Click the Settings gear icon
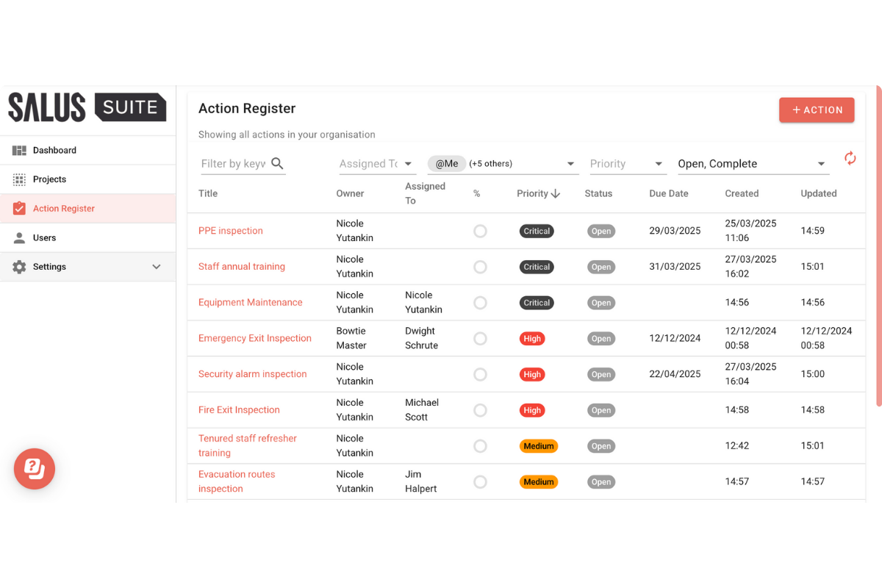The image size is (882, 588). (19, 267)
